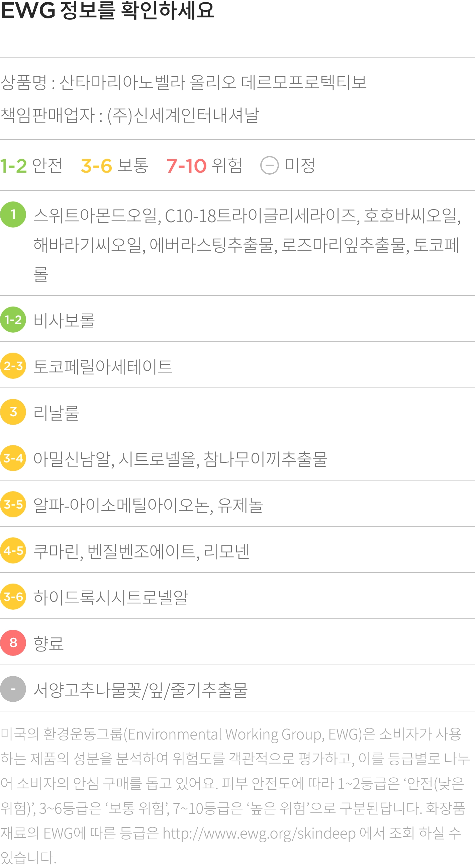Click the green 1-2 badge beside 비사보롤

13,320
